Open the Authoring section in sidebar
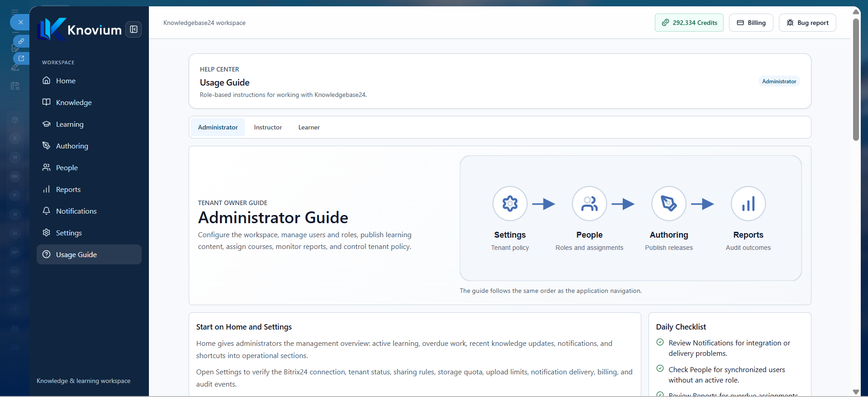The width and height of the screenshot is (868, 397). coord(89,146)
